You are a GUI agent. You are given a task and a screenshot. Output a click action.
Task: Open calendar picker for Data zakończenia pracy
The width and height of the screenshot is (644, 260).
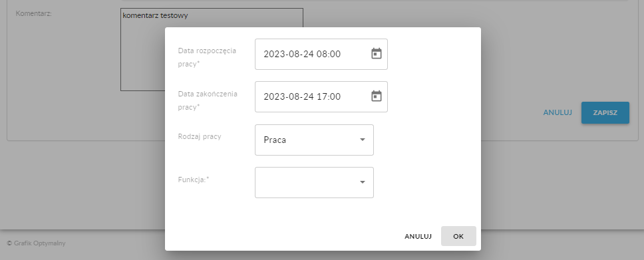(x=376, y=96)
